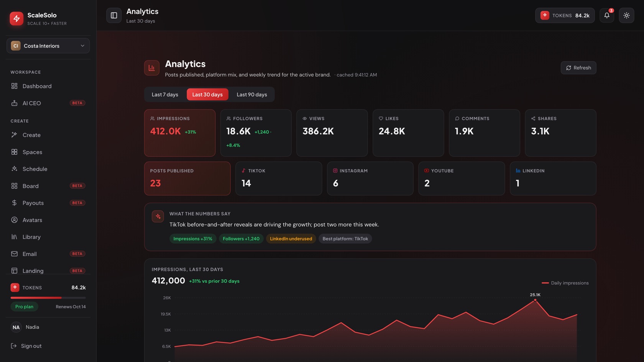Click the AI CEO robot icon
The image size is (644, 362).
[14, 103]
